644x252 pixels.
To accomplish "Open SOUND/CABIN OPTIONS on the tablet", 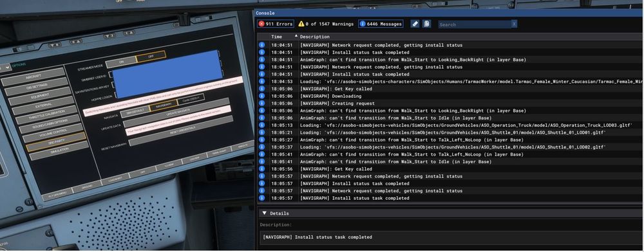I will (x=50, y=125).
